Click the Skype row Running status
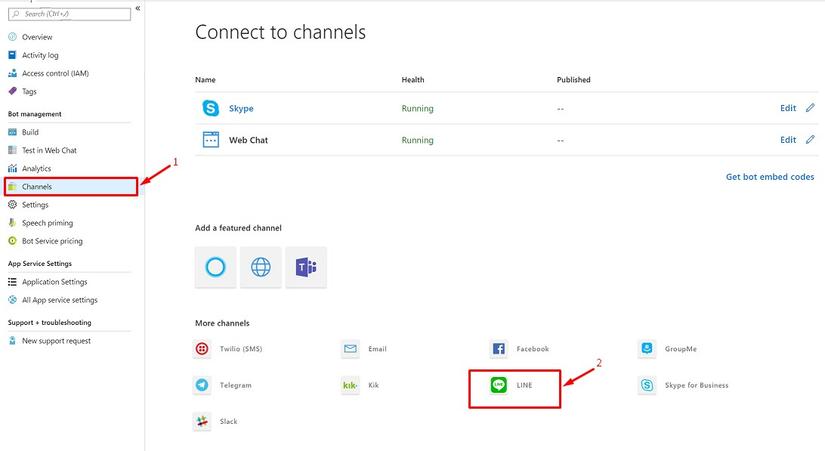 (417, 108)
